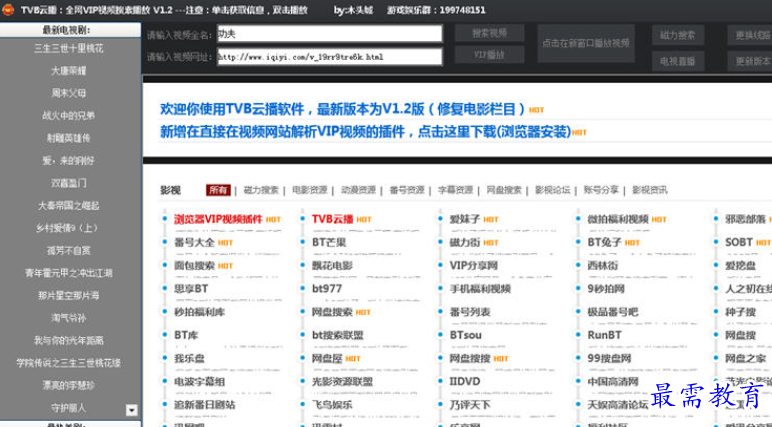Open the 飞鸟娱乐 link
Viewport: 772px width, 427px height.
(x=332, y=404)
